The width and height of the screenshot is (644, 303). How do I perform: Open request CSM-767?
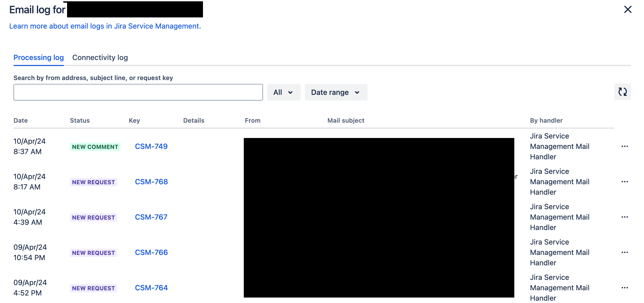[151, 217]
